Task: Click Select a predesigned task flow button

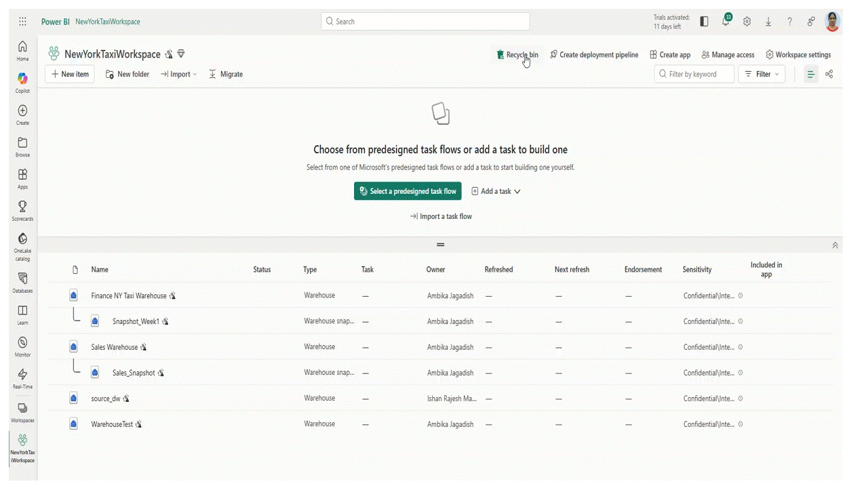Action: [408, 191]
